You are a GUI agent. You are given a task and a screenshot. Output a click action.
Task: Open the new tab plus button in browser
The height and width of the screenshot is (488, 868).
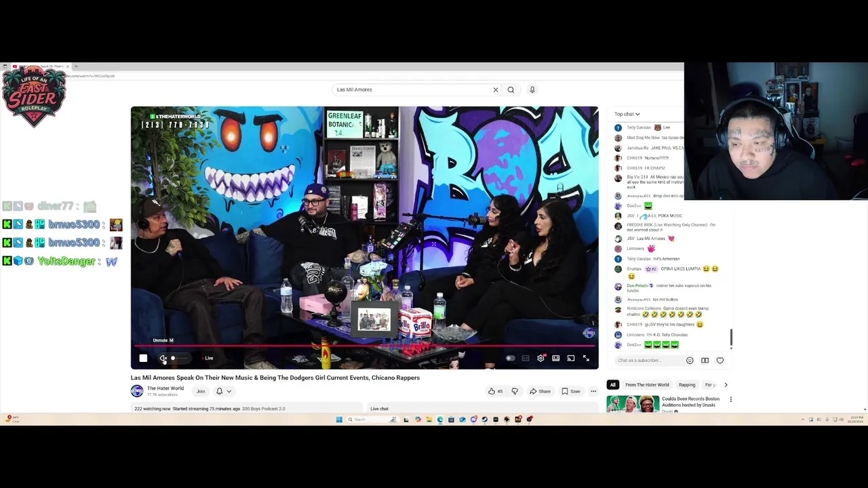pyautogui.click(x=76, y=66)
